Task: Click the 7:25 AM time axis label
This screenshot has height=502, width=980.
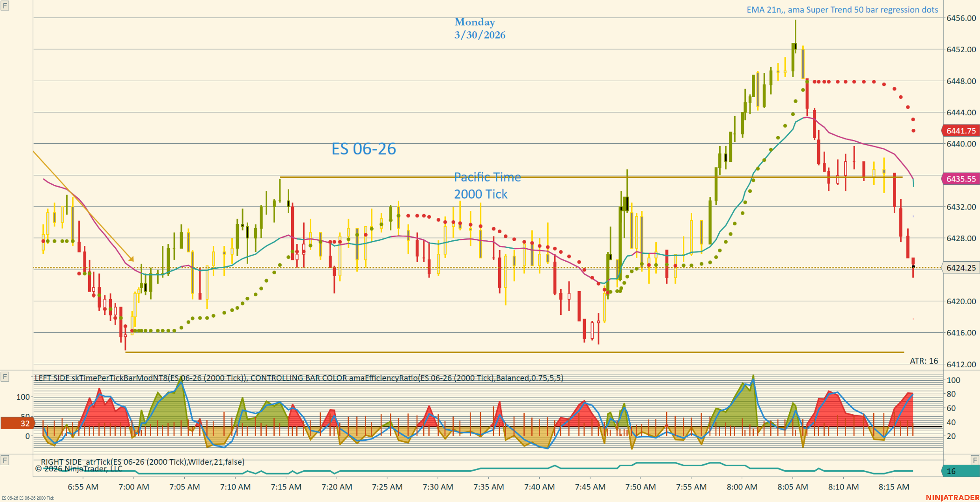Action: [387, 487]
